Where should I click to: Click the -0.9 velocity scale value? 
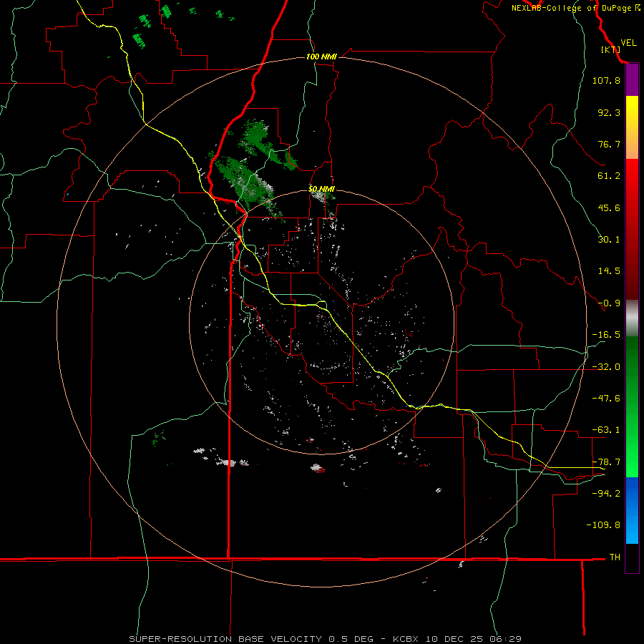click(x=609, y=303)
